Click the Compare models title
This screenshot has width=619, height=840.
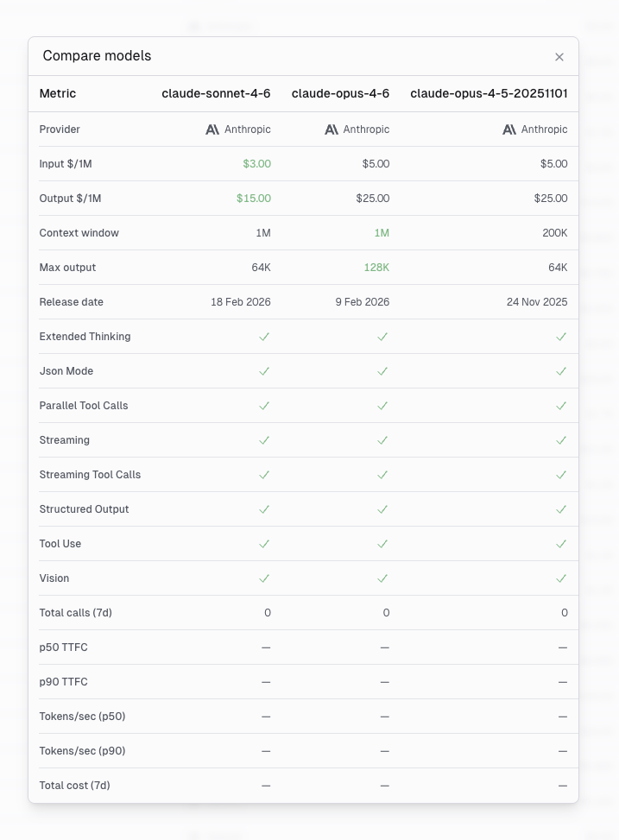click(x=97, y=56)
